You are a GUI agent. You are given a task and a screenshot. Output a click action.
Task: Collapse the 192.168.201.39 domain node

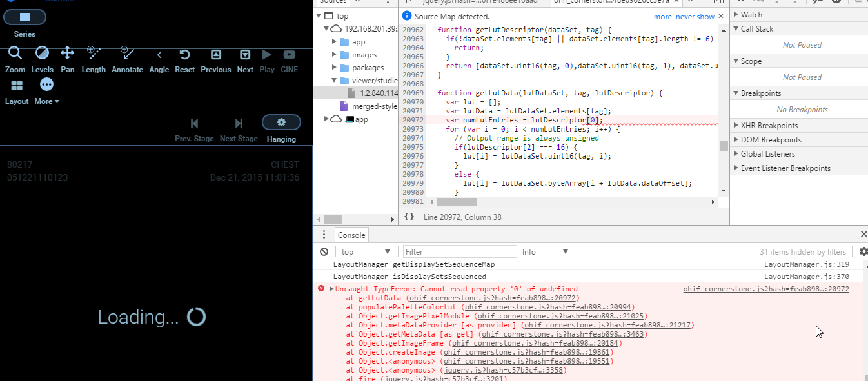coord(326,29)
